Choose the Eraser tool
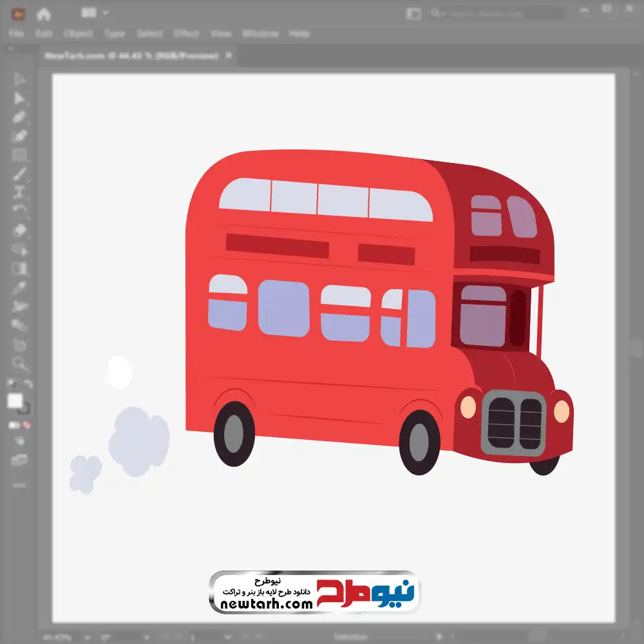Screen dimensions: 644x644 pos(19,230)
